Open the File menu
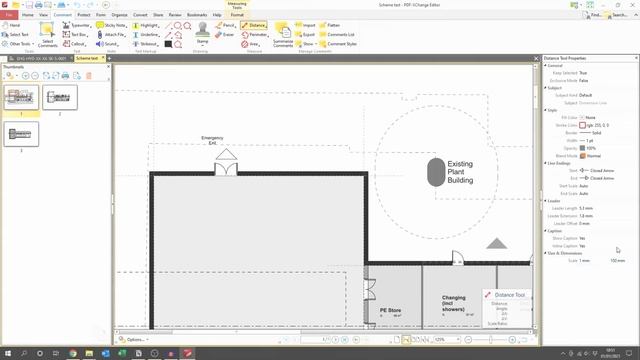Viewport: 640px width, 360px height. tap(9, 15)
